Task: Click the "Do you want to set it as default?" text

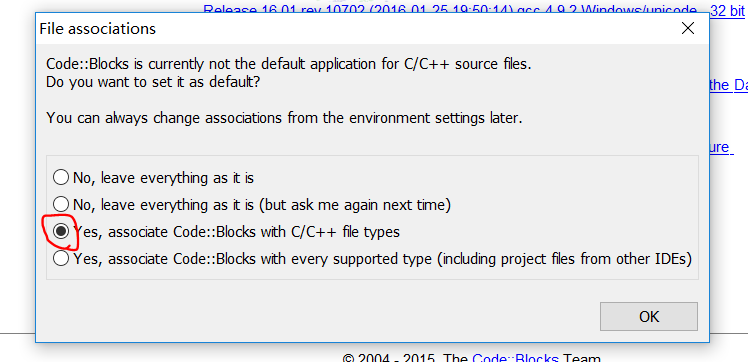Action: coord(153,82)
